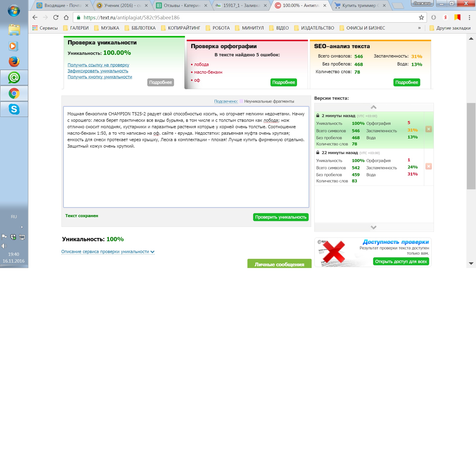This screenshot has width=476, height=471.
Task: Delete the 22 minutes ago text version
Action: click(428, 166)
